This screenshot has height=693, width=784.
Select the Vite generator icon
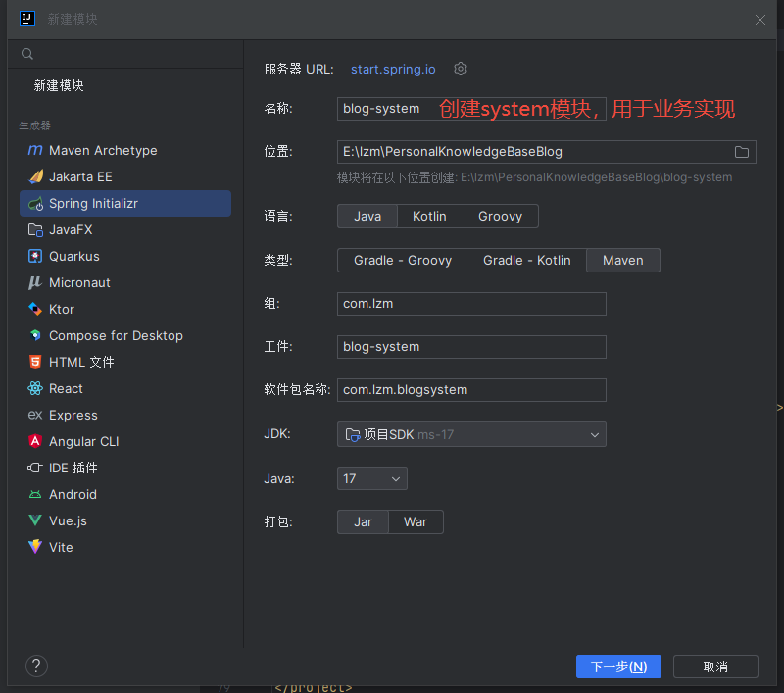[x=35, y=547]
